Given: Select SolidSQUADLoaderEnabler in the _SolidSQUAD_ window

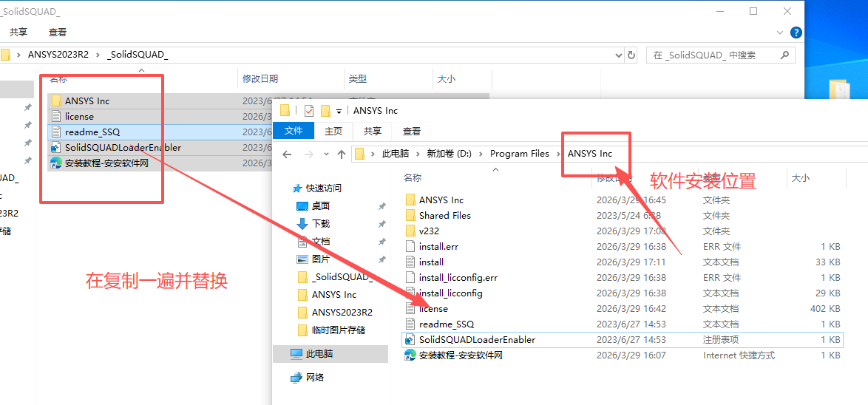Looking at the screenshot, I should pos(123,147).
